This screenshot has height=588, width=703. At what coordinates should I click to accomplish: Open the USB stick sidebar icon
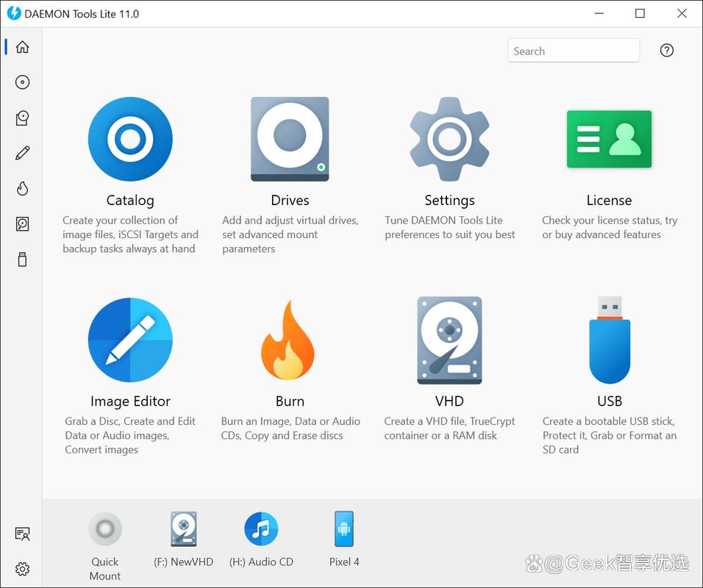[x=22, y=259]
